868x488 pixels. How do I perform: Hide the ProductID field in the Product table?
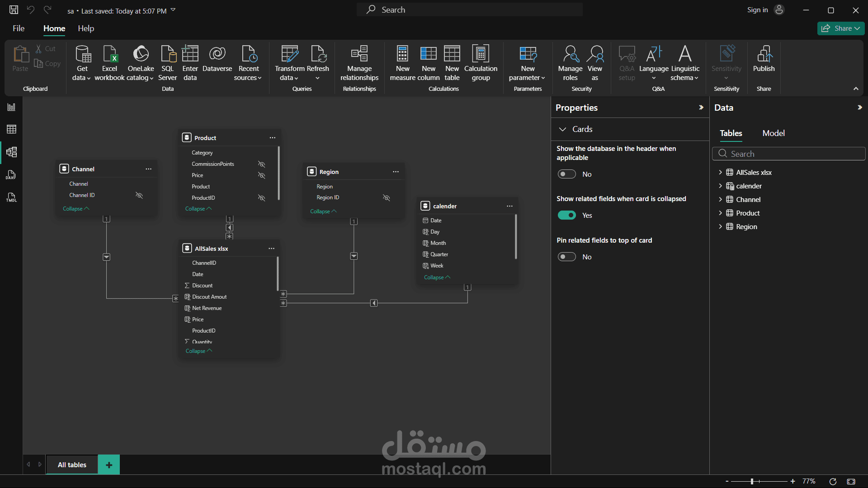pyautogui.click(x=262, y=197)
